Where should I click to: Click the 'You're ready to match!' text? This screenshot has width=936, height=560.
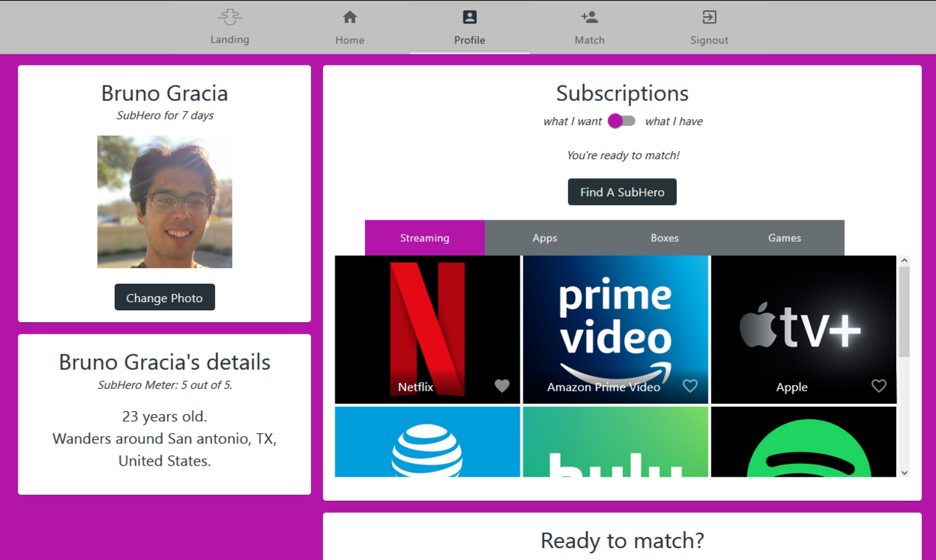tap(623, 155)
